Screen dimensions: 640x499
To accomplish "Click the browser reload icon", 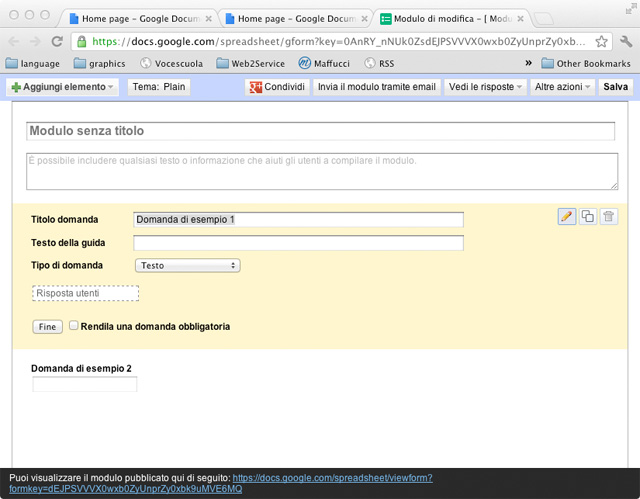I will tap(57, 42).
